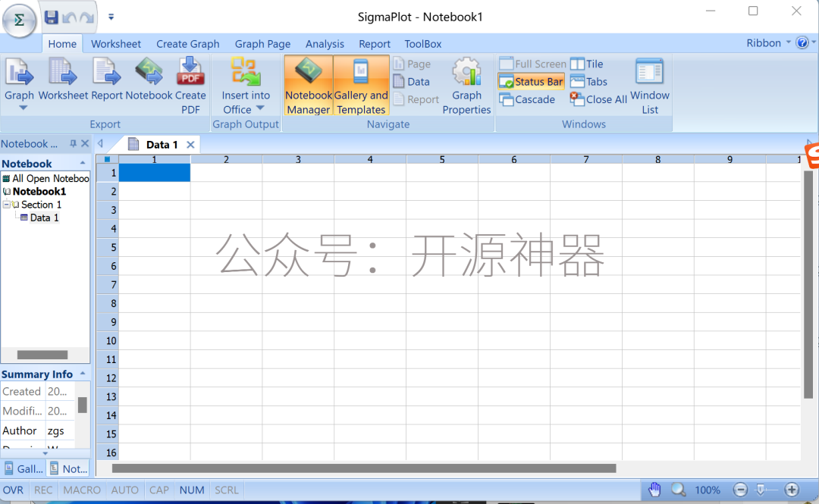Click the Summary Info vertical scrollbar
819x504 pixels.
point(82,405)
